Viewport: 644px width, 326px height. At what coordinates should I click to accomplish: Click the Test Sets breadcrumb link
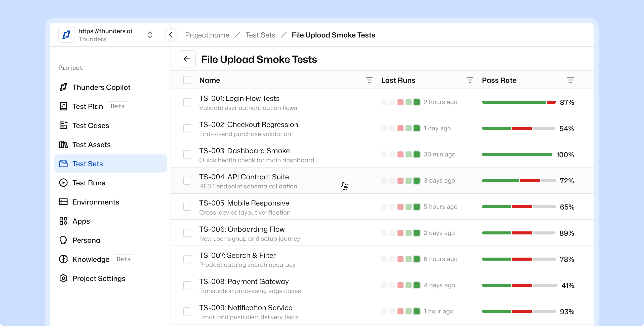(x=260, y=35)
